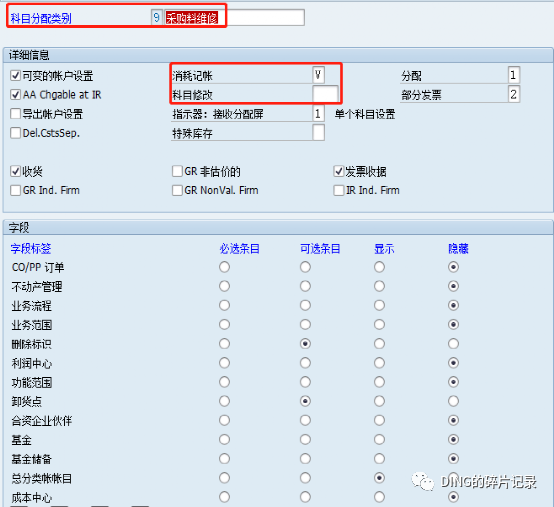The height and width of the screenshot is (507, 554).
Task: Set 功能范围 to 可选条目
Action: tap(305, 382)
